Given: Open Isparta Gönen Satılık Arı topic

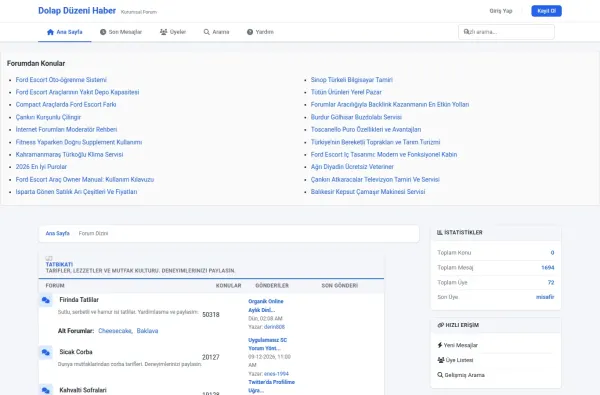Looking at the screenshot, I should tap(76, 191).
